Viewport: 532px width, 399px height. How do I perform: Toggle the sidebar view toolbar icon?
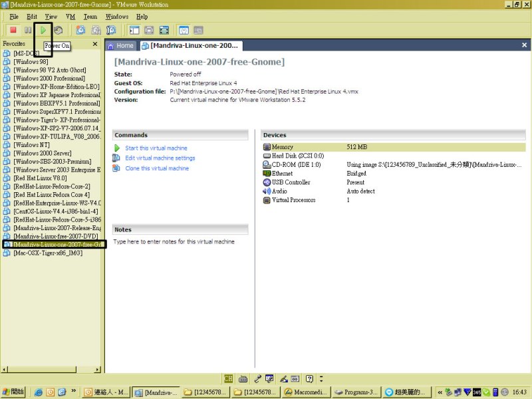134,30
